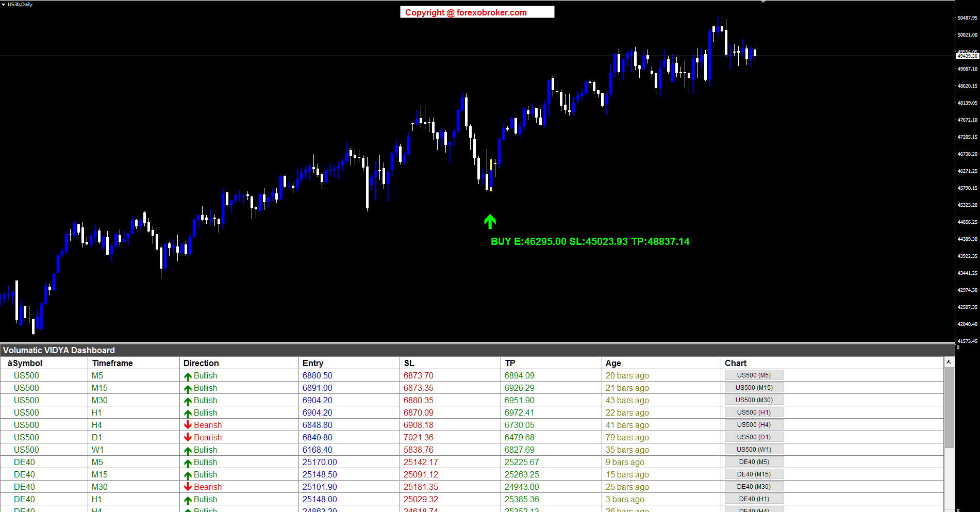Click the bullish arrow icon in US500 M15 row
980x512 pixels.
(x=188, y=389)
